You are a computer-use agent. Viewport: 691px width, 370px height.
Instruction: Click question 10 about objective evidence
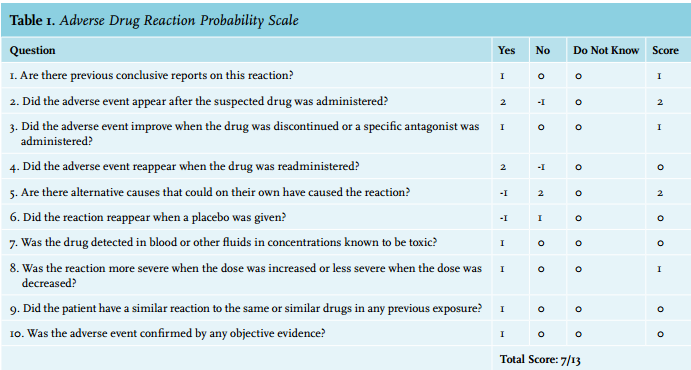click(x=167, y=333)
